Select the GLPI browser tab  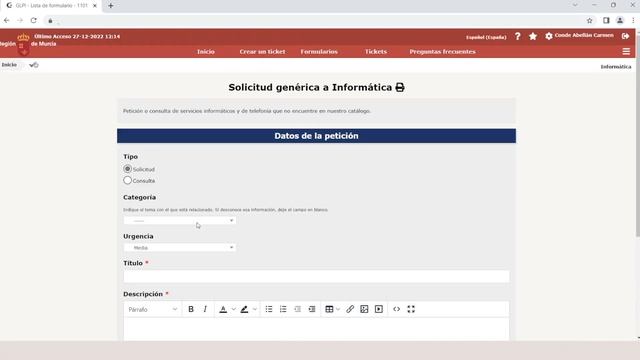(x=51, y=6)
